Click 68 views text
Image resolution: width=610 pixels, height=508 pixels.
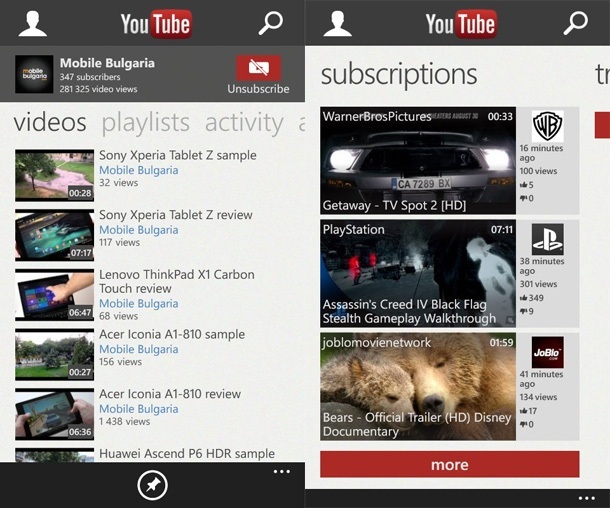tap(119, 316)
